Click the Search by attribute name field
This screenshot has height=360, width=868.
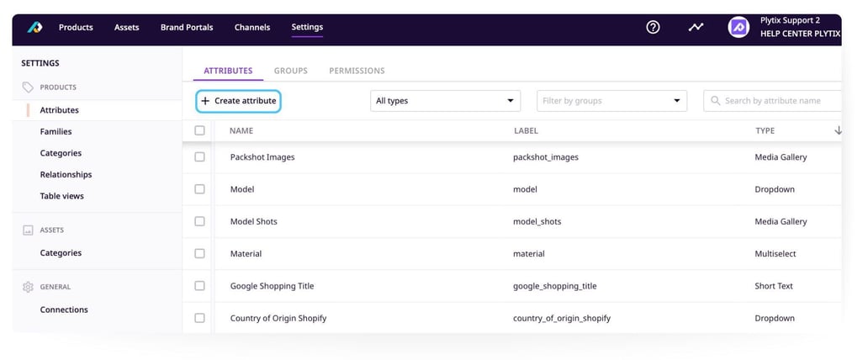pos(778,101)
